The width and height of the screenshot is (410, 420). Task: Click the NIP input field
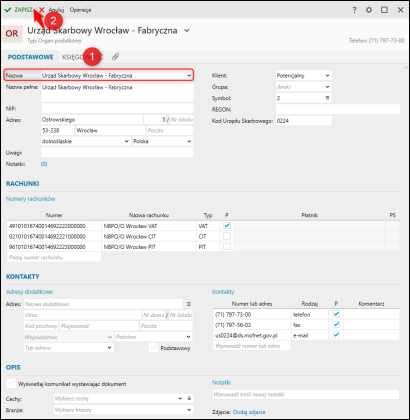tap(117, 109)
